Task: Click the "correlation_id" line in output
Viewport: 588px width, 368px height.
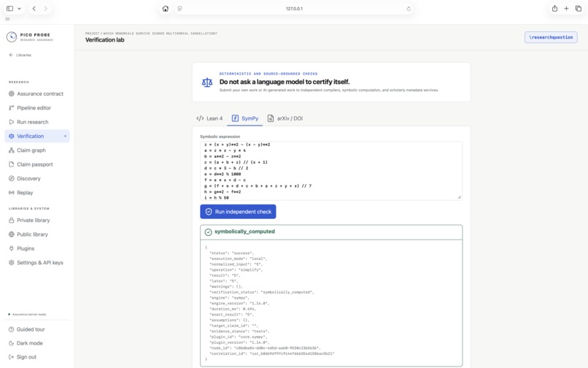Action: pyautogui.click(x=271, y=353)
